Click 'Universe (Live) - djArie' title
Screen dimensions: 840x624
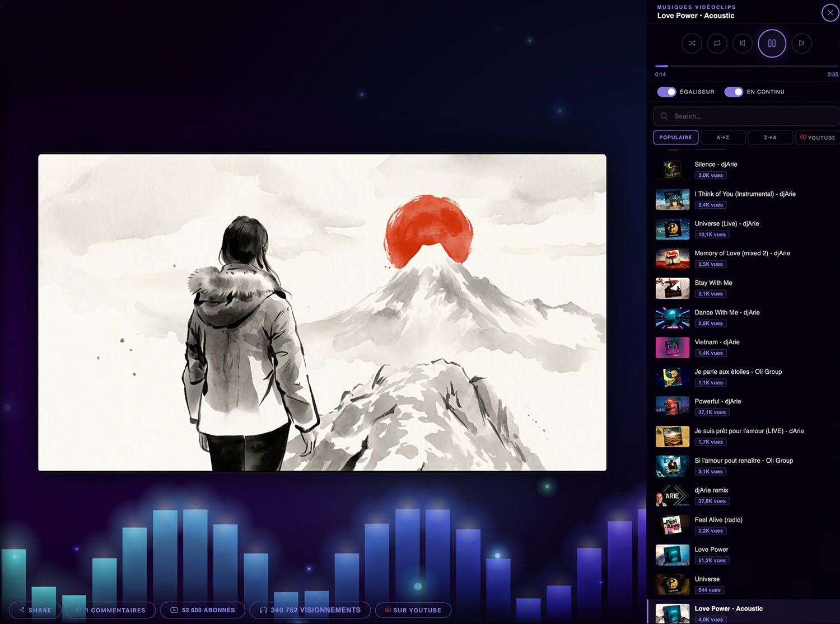(x=727, y=224)
